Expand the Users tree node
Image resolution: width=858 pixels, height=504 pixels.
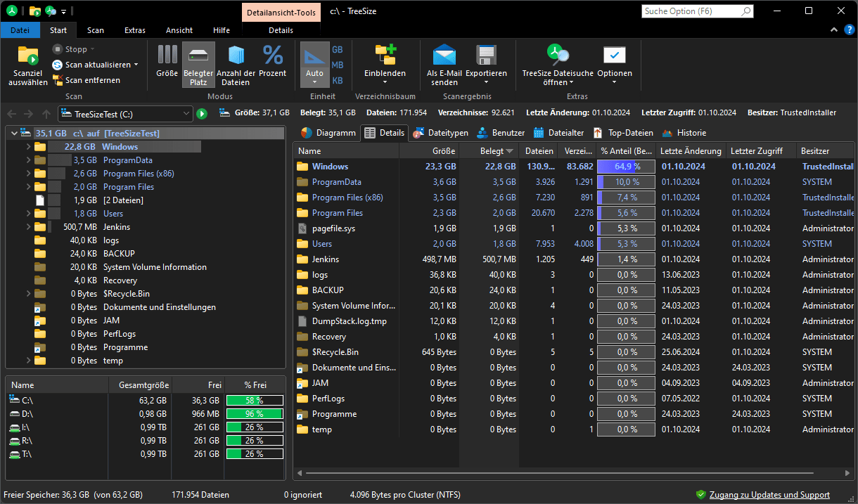[28, 214]
